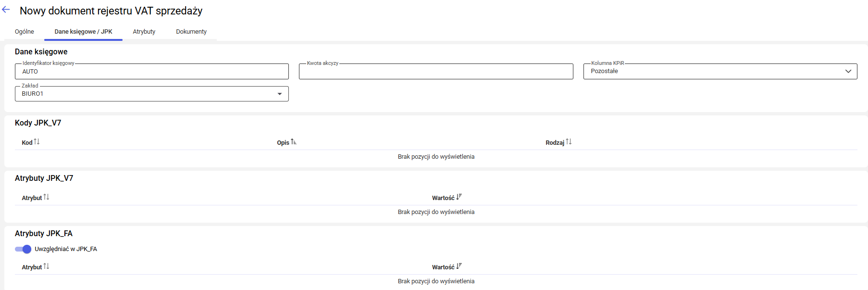
Task: Click sort icon next to Opis header
Action: (x=294, y=142)
